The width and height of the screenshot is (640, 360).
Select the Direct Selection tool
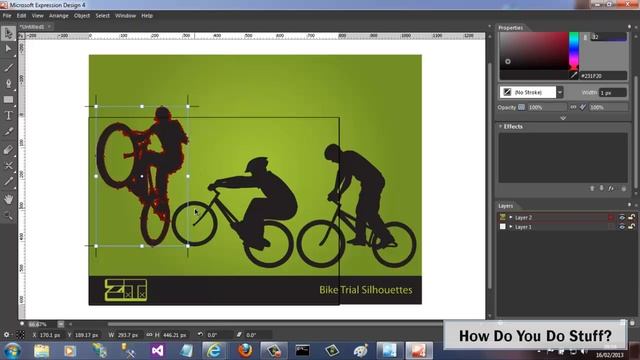[8, 49]
